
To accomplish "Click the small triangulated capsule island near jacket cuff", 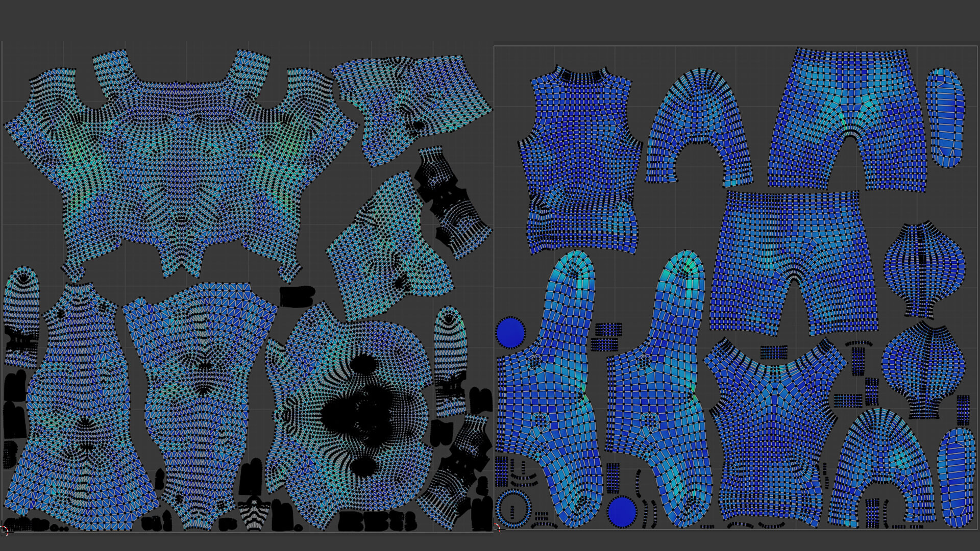I will [21, 311].
